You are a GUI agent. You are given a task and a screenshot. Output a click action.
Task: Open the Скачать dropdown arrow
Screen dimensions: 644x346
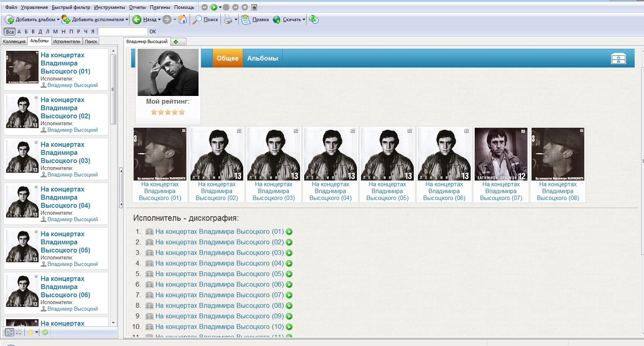point(304,20)
